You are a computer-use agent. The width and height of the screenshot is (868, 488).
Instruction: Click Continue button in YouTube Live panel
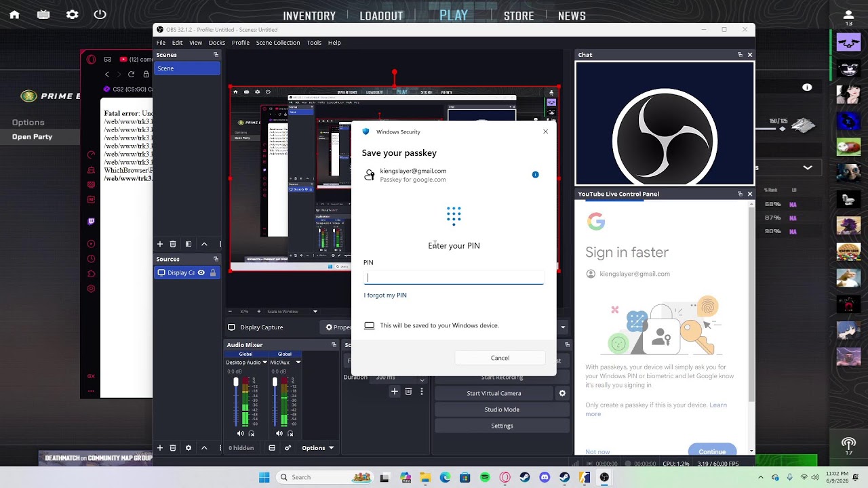[x=712, y=451]
